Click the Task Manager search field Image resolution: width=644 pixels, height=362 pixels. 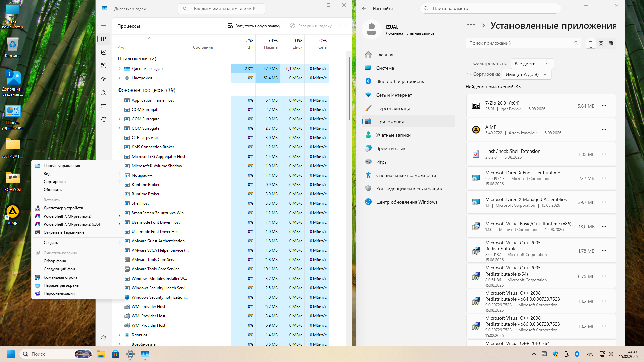[x=222, y=9]
